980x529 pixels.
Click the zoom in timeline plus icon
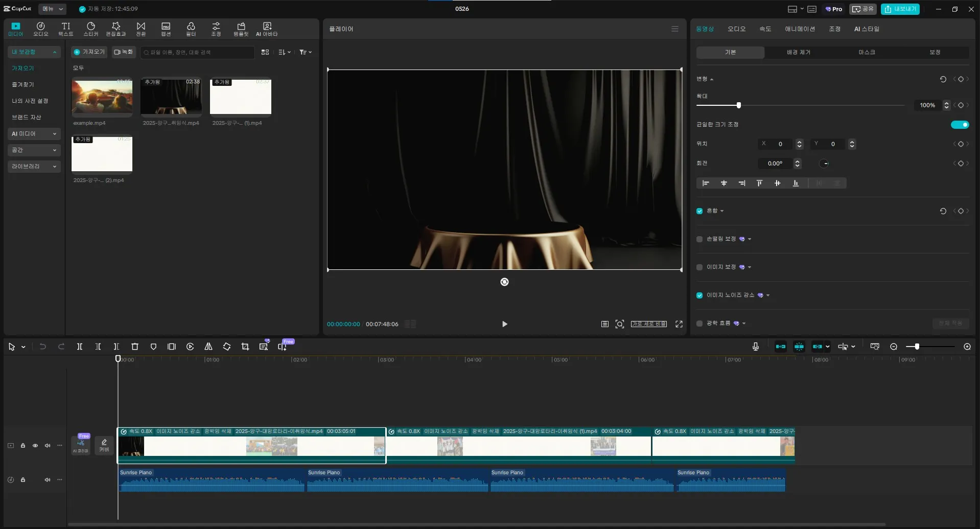point(967,347)
